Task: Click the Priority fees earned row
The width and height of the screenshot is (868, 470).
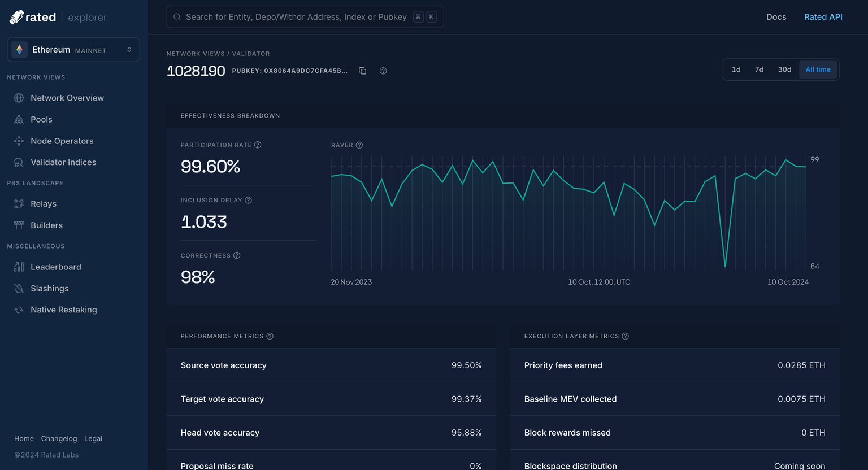Action: 675,365
